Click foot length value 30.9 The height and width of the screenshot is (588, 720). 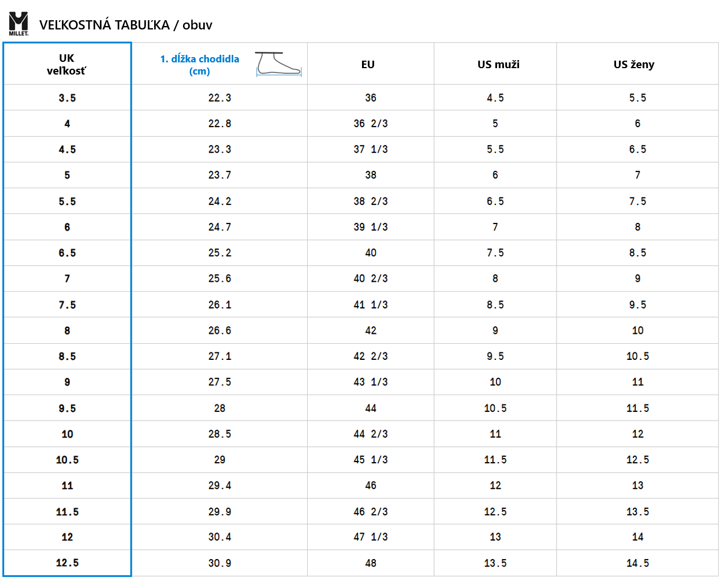coord(219,563)
